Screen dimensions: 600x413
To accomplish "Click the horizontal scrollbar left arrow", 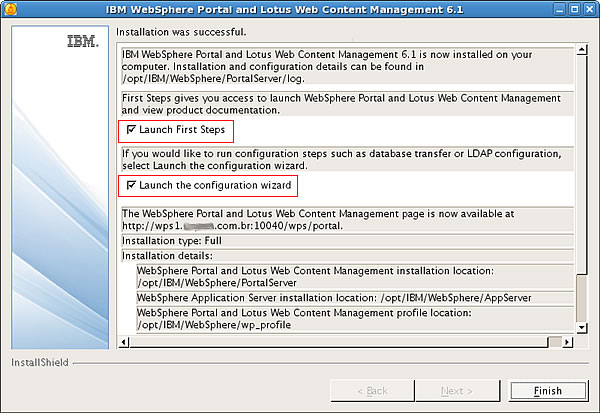I will pos(124,342).
